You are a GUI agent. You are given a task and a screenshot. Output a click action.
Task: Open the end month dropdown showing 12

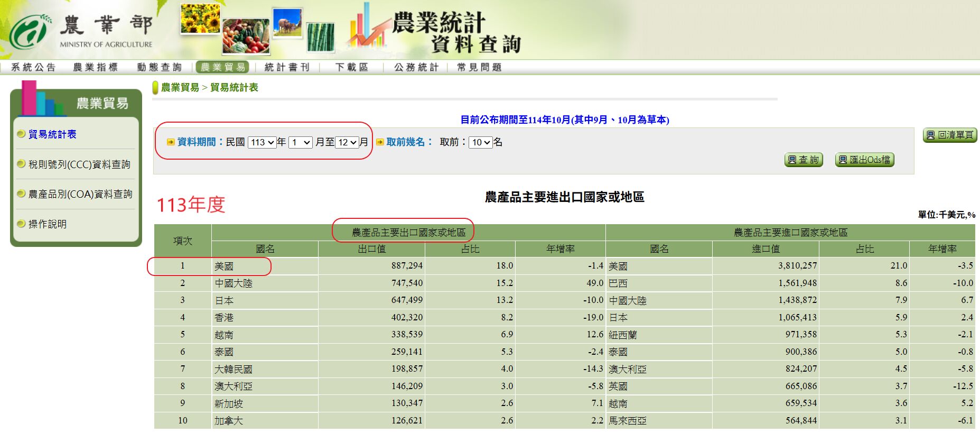348,142
